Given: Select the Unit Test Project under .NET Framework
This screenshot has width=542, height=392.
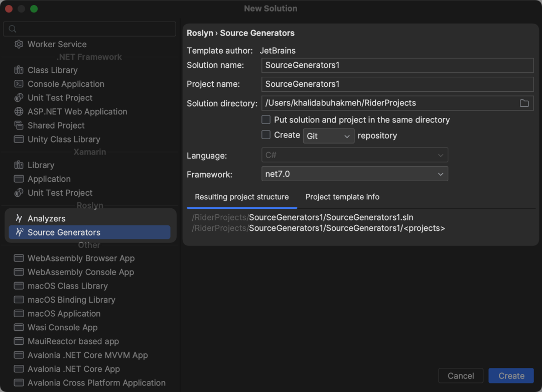Looking at the screenshot, I should coord(60,97).
